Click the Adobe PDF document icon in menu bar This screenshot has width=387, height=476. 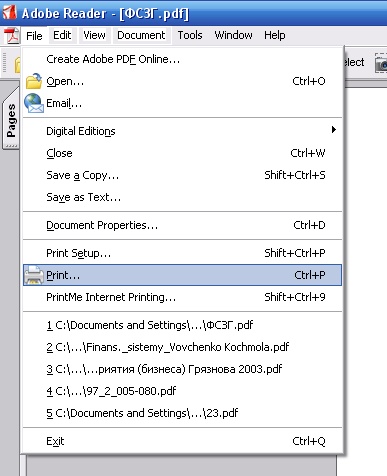click(x=12, y=35)
